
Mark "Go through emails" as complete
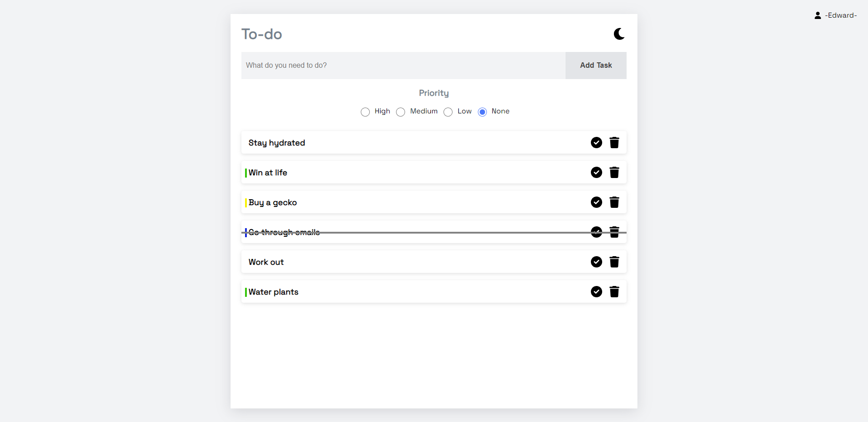(596, 232)
